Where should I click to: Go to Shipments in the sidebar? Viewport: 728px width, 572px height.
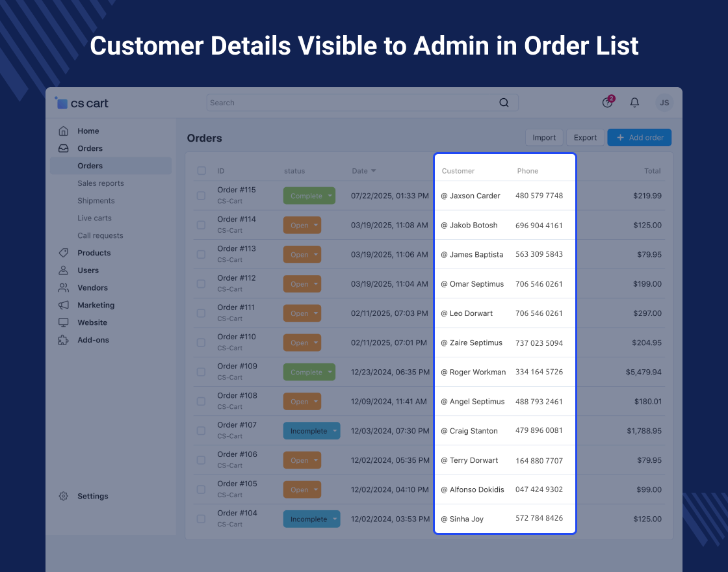(96, 201)
